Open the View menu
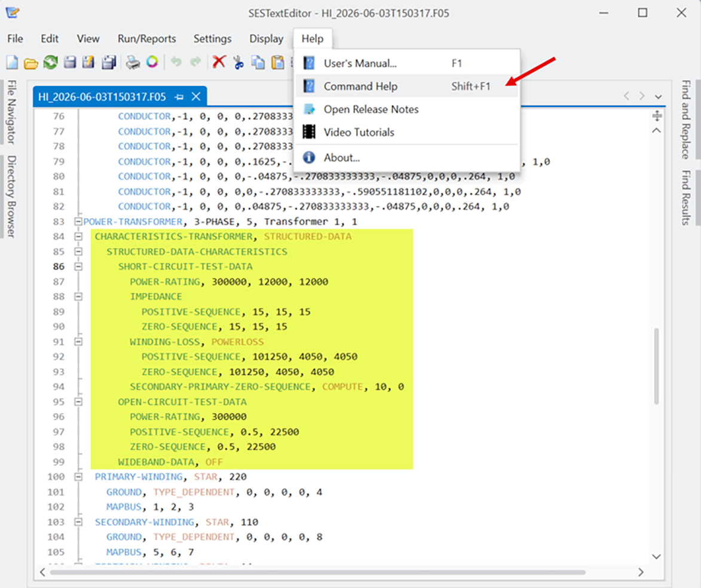 click(88, 39)
